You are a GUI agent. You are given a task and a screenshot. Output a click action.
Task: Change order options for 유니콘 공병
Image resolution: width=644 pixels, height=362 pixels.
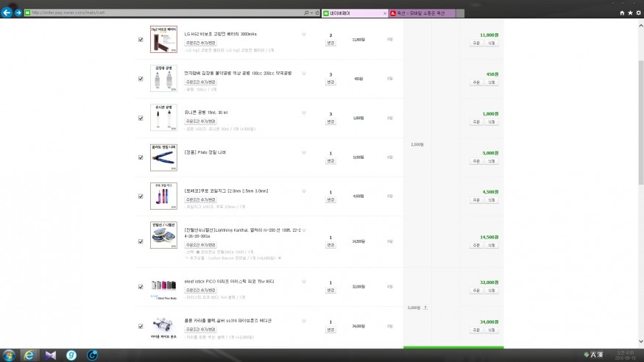(200, 121)
